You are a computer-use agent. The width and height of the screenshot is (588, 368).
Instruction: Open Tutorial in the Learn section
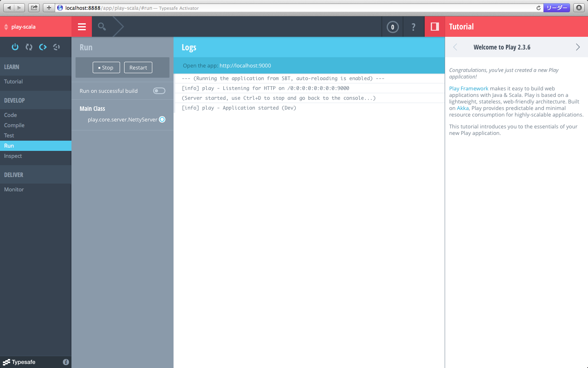pos(36,81)
